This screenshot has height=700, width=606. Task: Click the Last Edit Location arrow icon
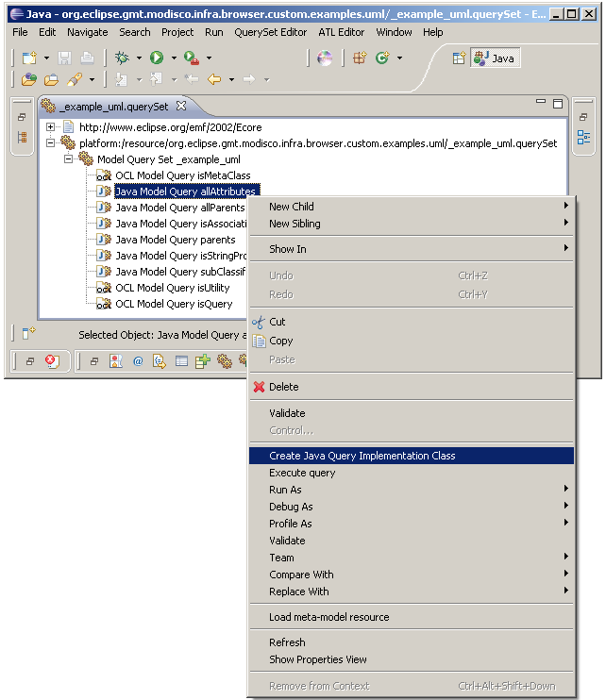point(192,79)
